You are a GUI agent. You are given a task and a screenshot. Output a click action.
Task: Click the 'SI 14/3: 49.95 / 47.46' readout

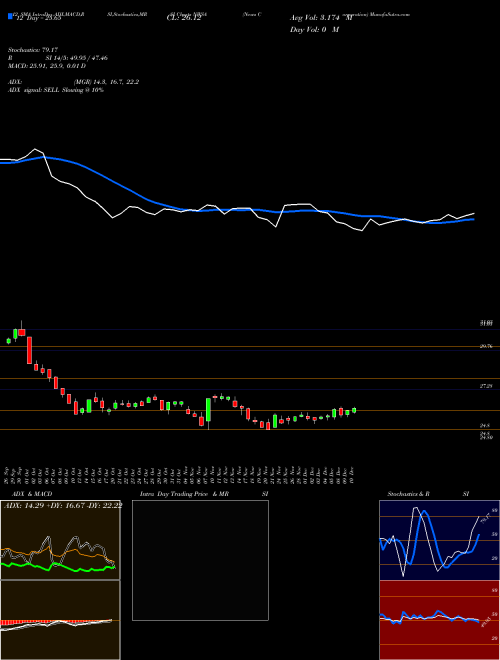[77, 58]
